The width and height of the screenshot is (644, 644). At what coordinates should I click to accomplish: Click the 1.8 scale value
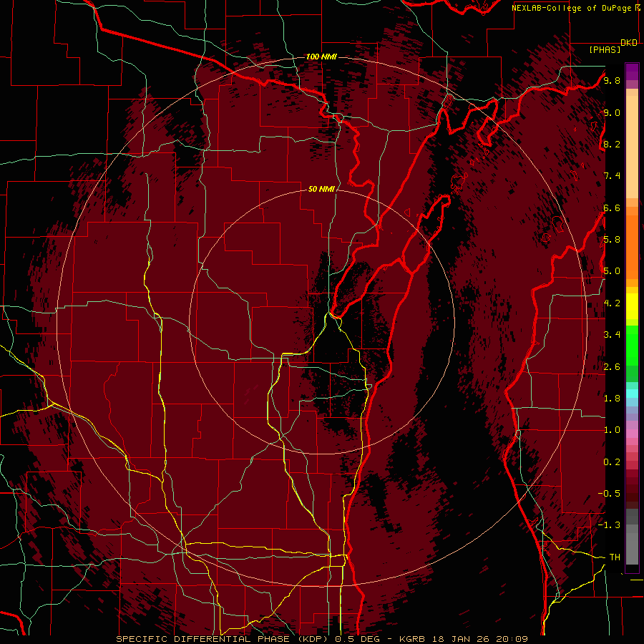tap(612, 399)
